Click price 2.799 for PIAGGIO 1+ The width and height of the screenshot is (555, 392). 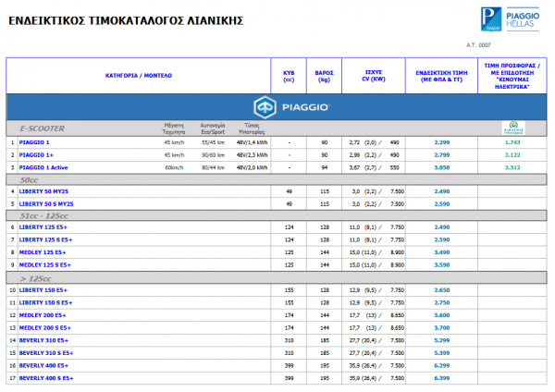442,155
